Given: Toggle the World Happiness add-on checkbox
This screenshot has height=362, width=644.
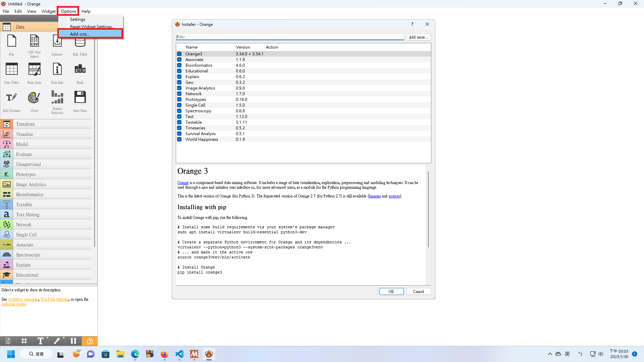Looking at the screenshot, I should tap(179, 139).
